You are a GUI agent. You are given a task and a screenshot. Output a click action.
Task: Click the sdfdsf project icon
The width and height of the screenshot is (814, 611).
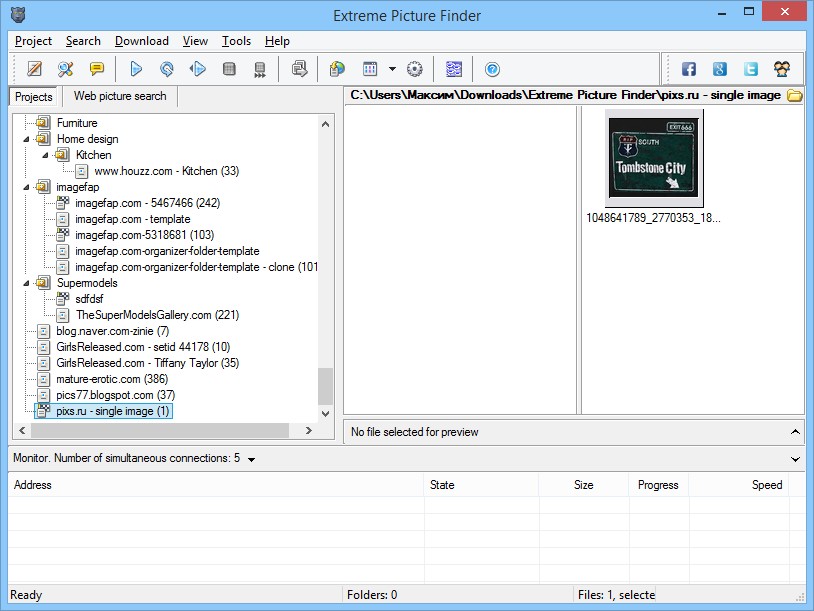[62, 298]
